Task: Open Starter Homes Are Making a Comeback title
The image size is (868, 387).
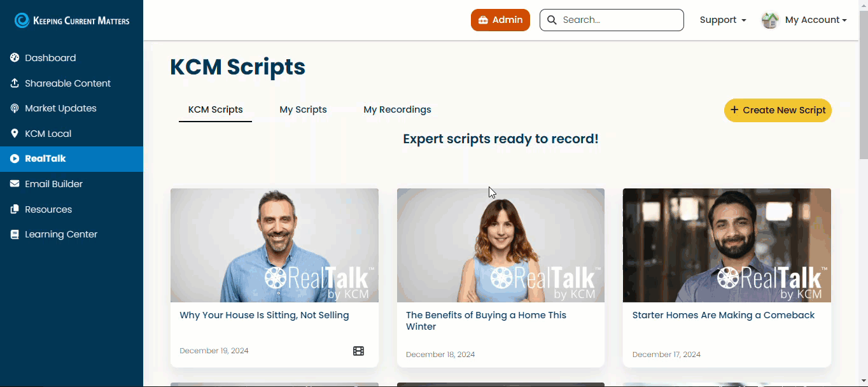Action: pos(724,315)
